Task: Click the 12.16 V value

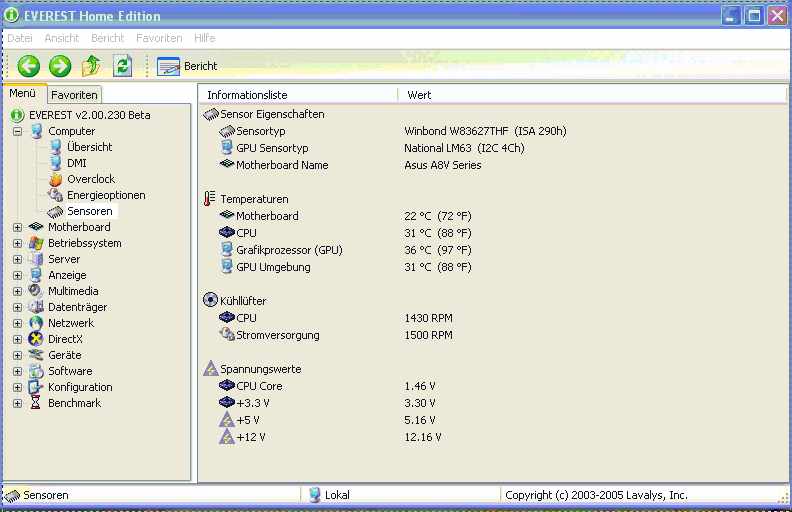Action: point(423,437)
